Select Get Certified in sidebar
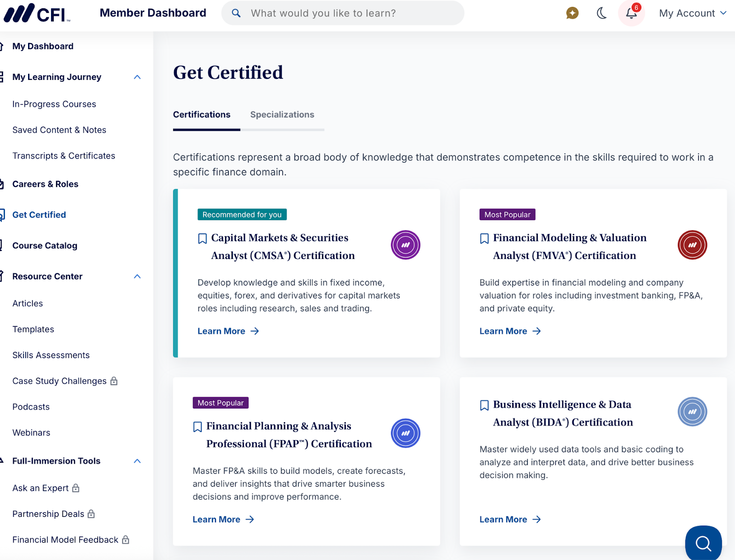 (x=39, y=215)
